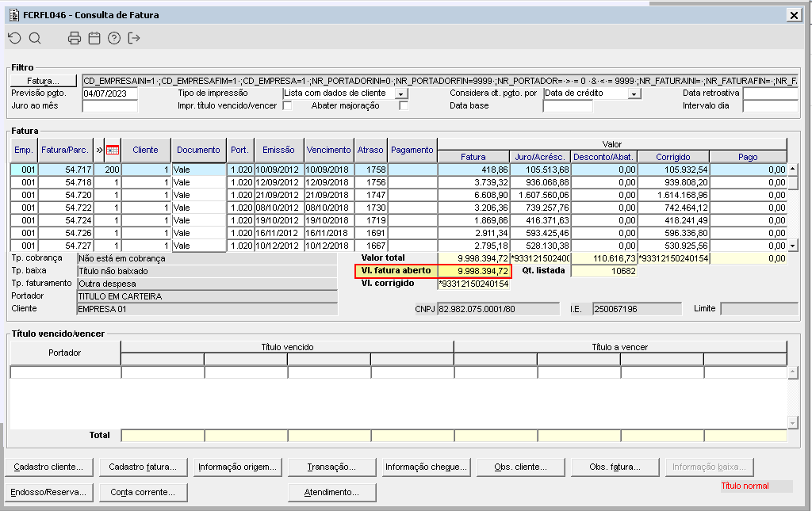Click the undo/reset arrow toolbar icon
812x511 pixels.
pos(14,38)
